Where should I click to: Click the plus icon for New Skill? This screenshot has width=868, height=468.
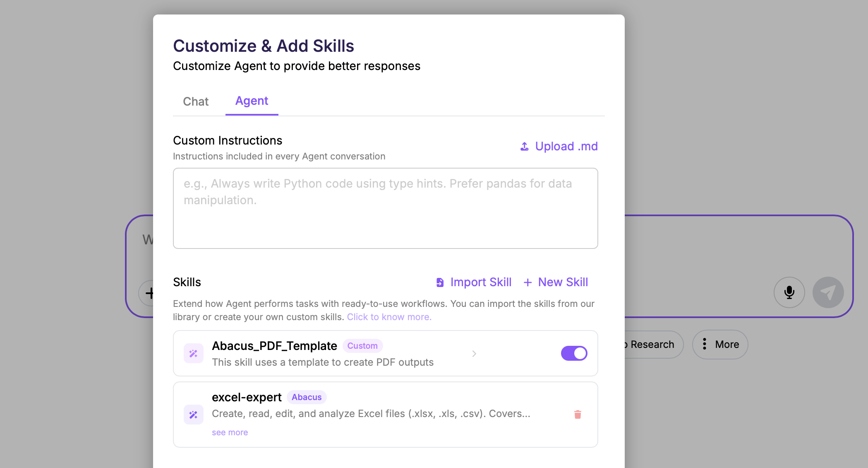tap(528, 282)
